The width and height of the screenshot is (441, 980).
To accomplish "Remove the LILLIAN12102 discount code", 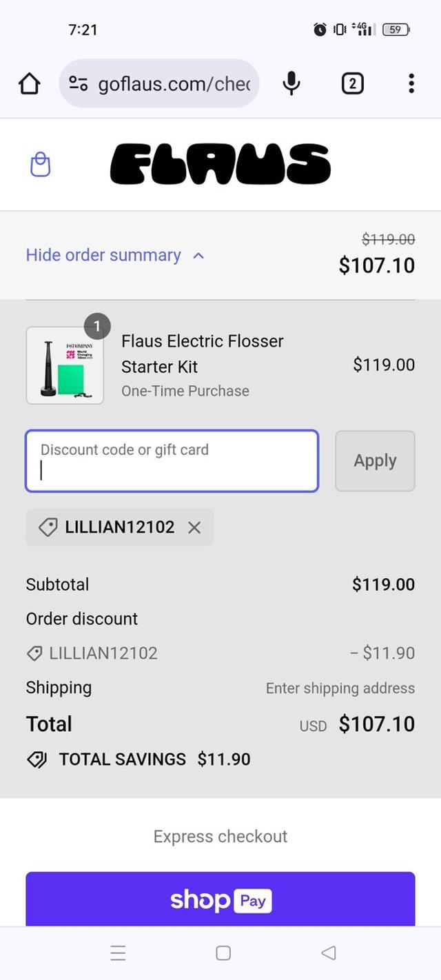I will 194,528.
